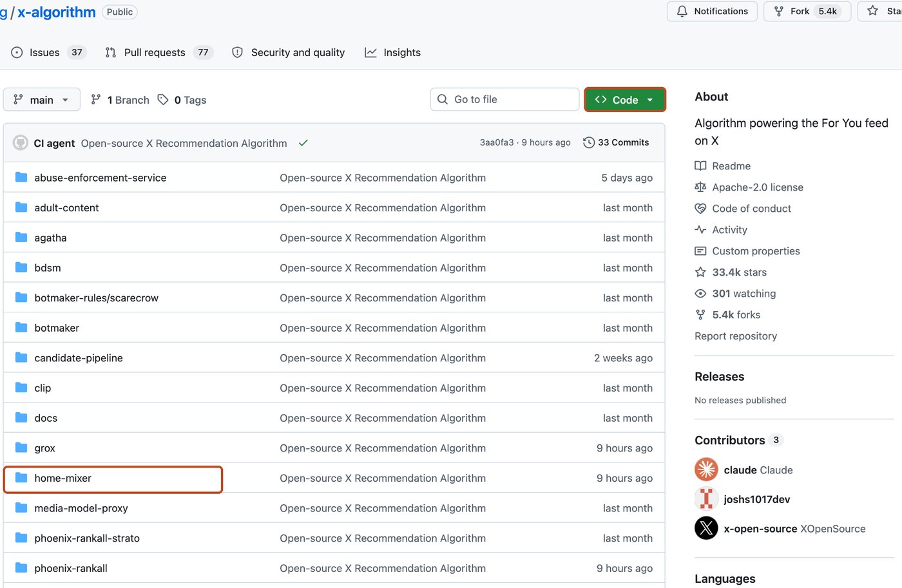Open the Pull requests tab
Screen dimensions: 902x588
pyautogui.click(x=158, y=53)
